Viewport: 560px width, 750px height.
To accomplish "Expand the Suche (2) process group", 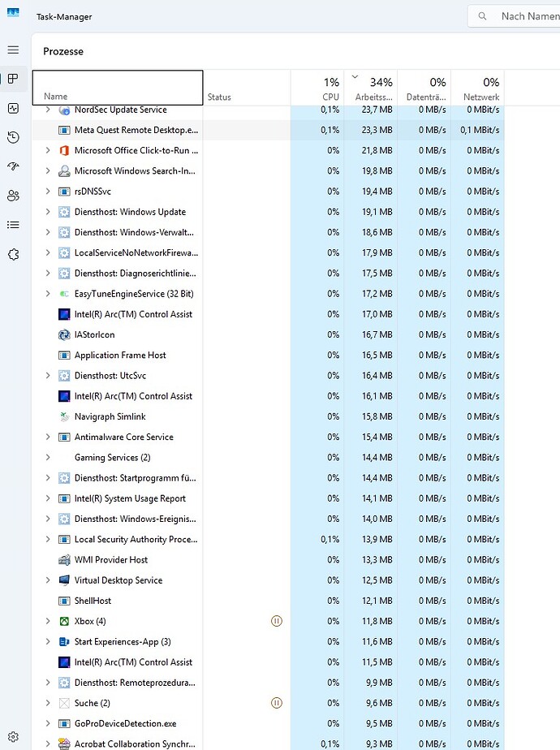I will point(48,703).
